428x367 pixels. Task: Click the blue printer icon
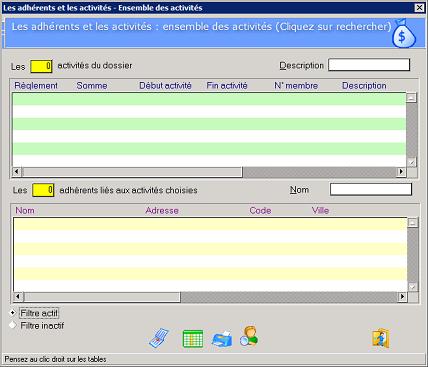(x=222, y=339)
